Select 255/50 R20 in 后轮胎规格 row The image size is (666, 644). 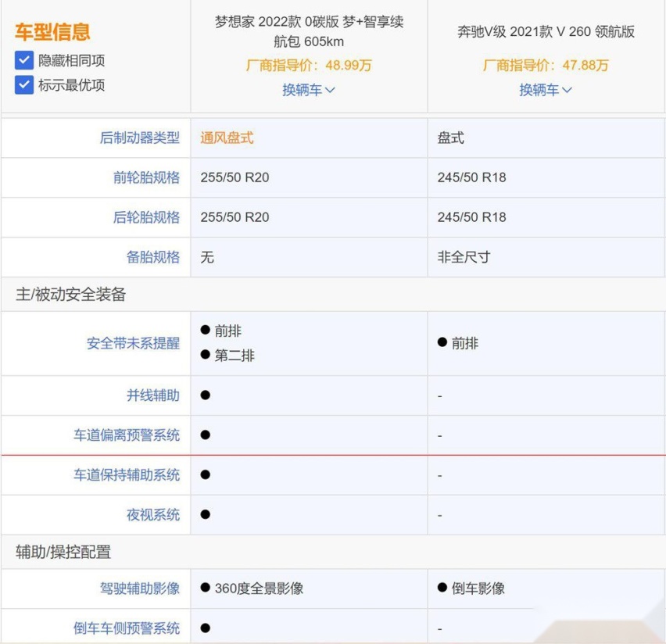[x=235, y=217]
